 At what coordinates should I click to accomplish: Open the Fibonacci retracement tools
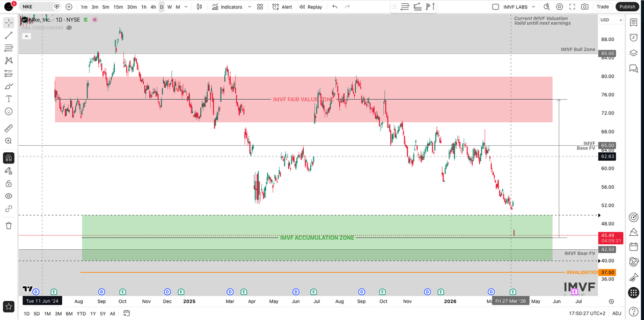(9, 48)
